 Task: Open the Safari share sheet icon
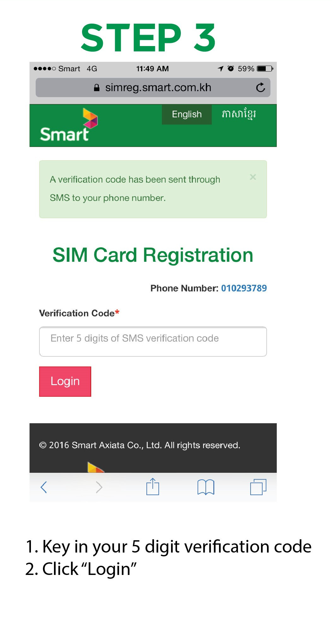[x=153, y=487]
